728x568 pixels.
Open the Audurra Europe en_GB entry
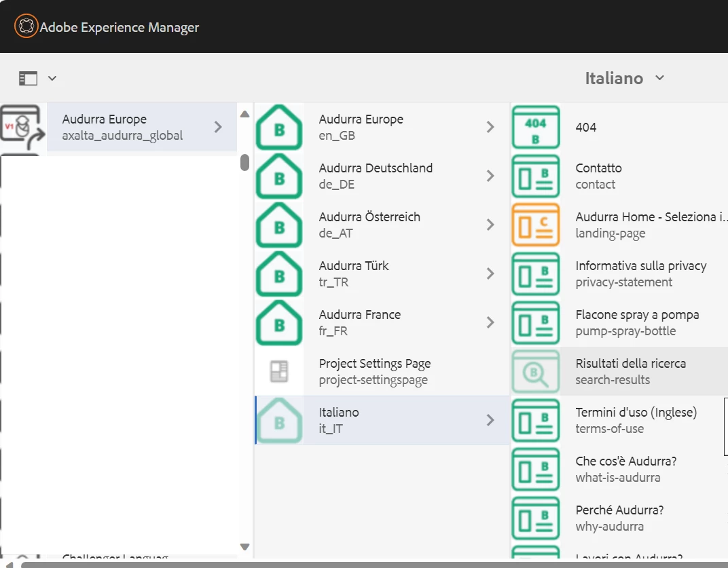[x=382, y=127]
